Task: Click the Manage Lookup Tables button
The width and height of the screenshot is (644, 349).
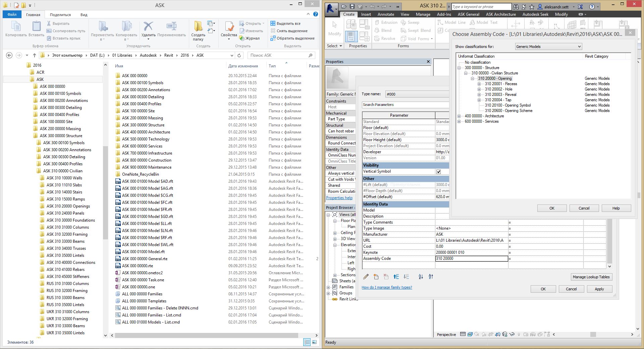Action: click(x=591, y=277)
